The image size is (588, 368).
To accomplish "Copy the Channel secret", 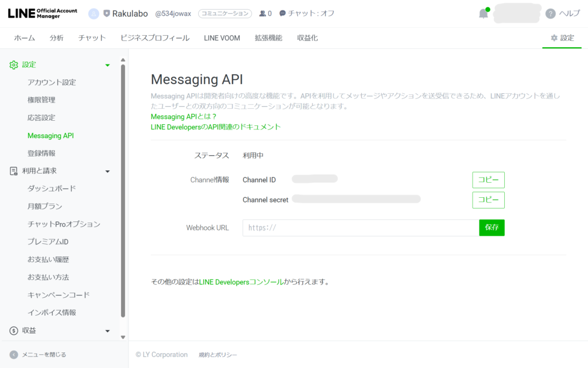I will 488,200.
